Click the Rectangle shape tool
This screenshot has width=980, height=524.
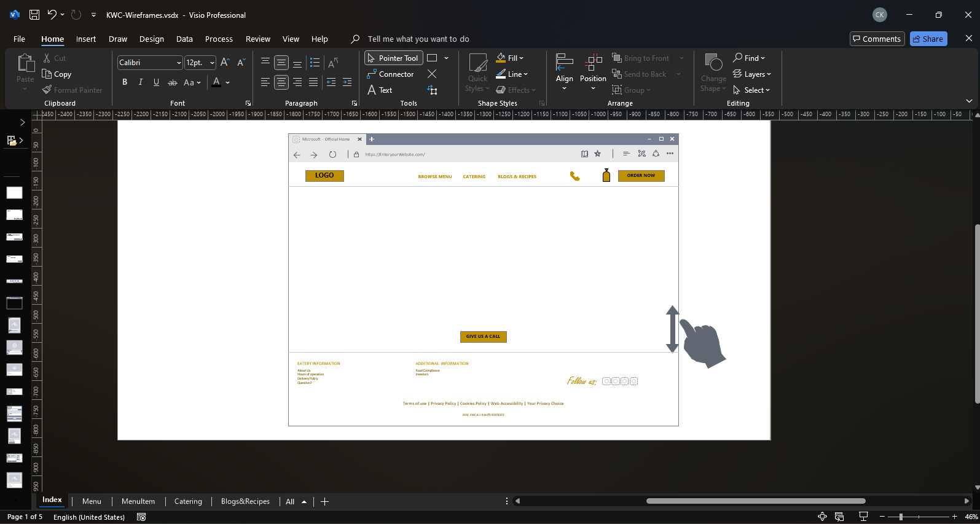(432, 58)
